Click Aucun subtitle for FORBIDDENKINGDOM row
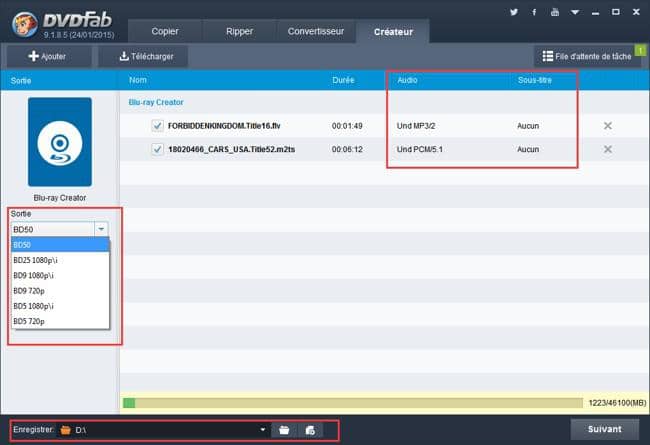The height and width of the screenshot is (445, 650). 528,126
